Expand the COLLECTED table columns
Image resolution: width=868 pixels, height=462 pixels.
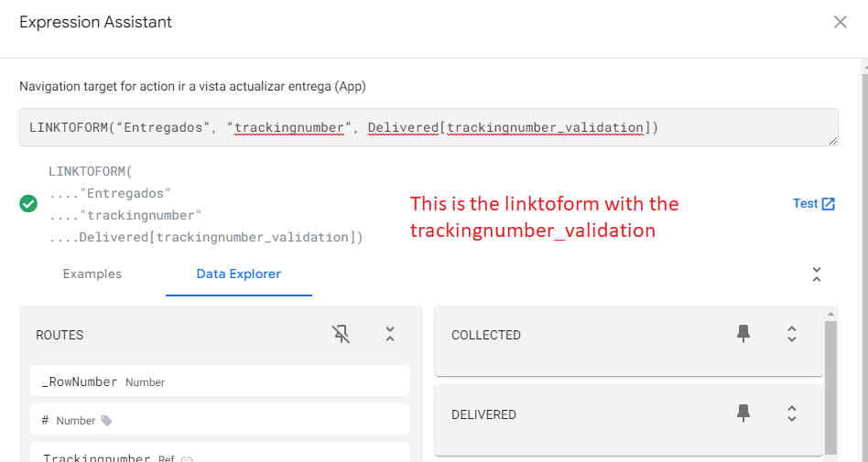(x=792, y=334)
